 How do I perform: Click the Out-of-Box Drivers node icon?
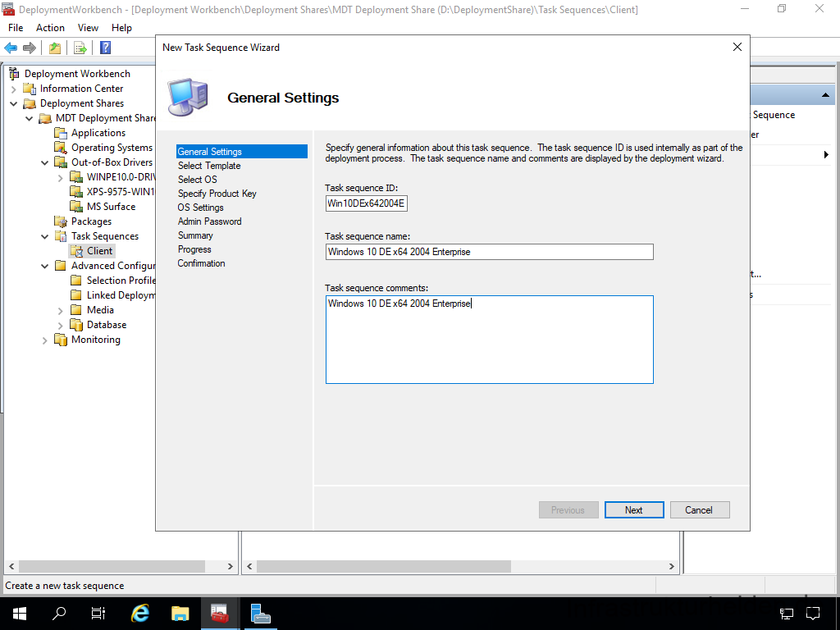(61, 162)
